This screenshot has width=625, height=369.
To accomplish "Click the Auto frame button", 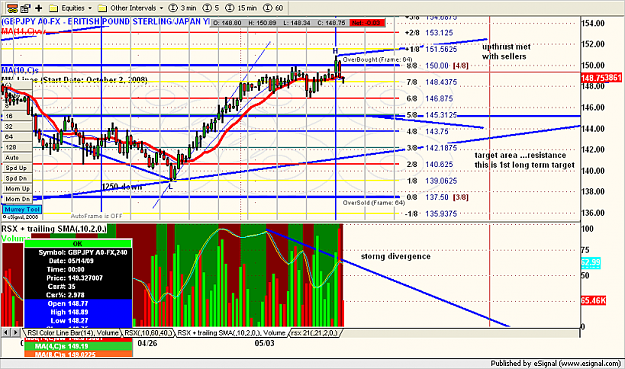I will (x=16, y=157).
